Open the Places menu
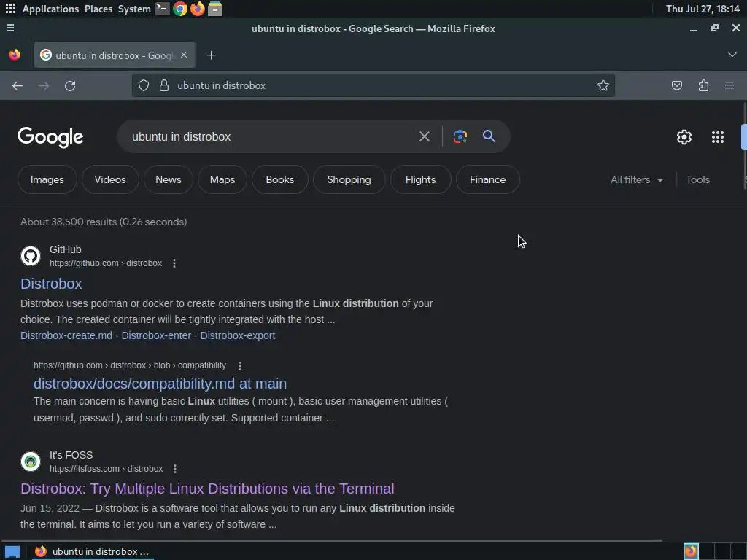 coord(98,9)
